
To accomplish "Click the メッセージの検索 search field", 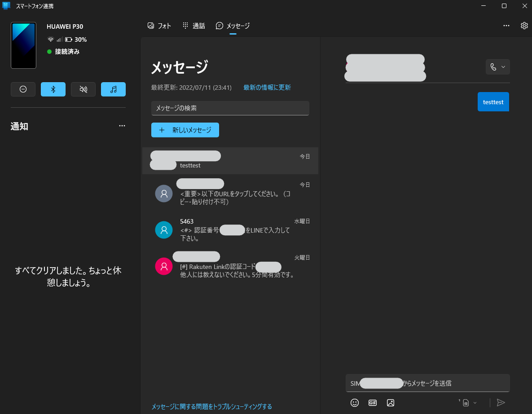I will tap(230, 108).
